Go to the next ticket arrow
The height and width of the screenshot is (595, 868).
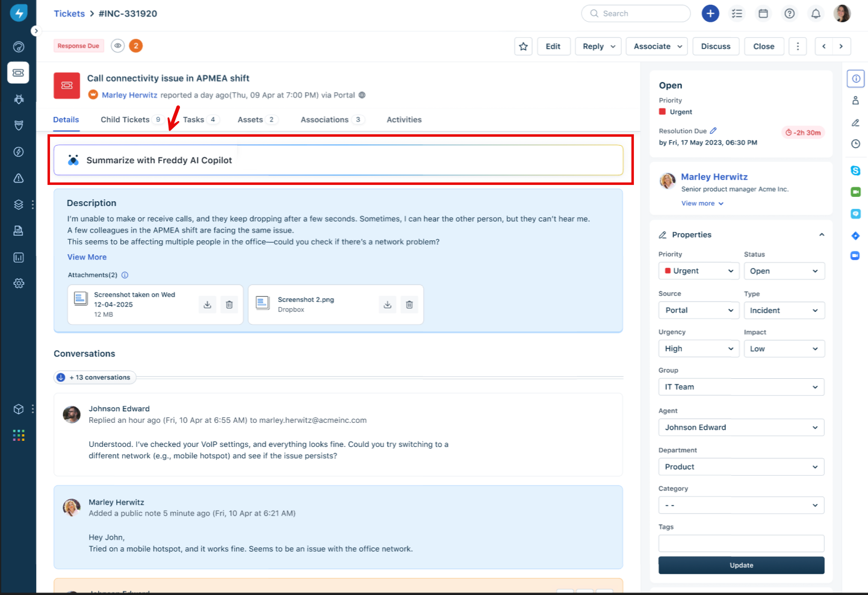tap(842, 46)
